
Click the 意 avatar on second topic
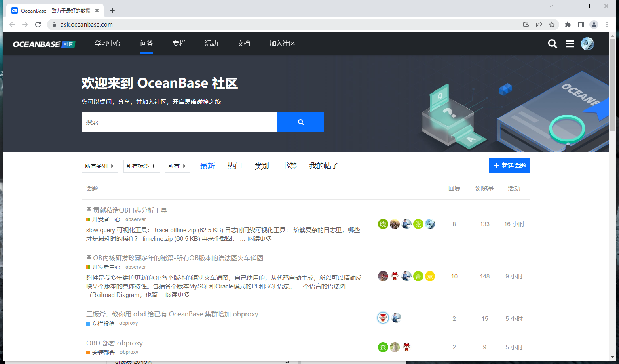click(x=430, y=276)
